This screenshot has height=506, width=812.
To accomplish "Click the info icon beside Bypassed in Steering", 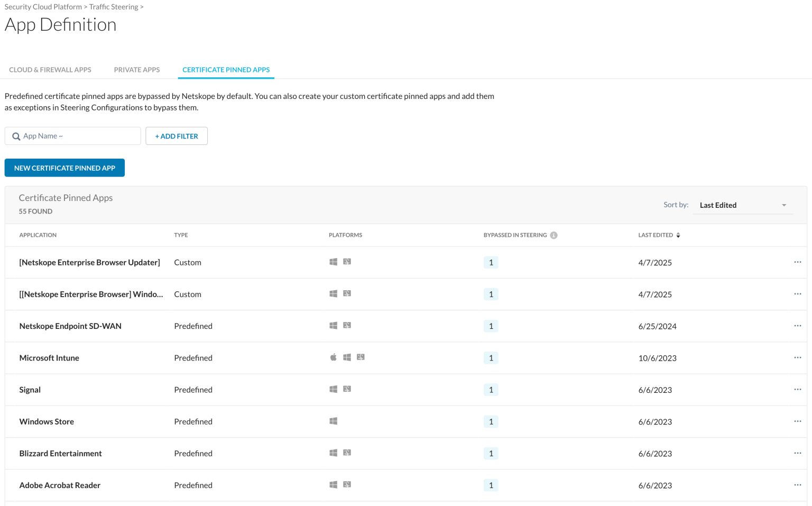I will 553,235.
